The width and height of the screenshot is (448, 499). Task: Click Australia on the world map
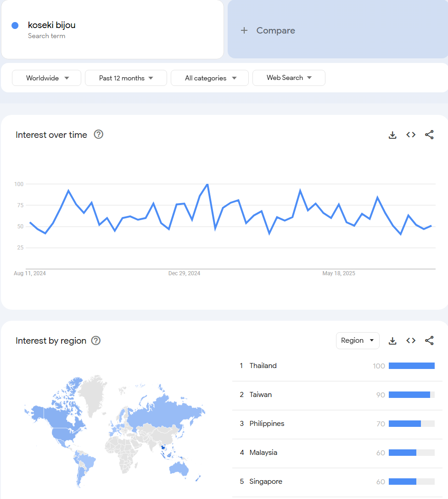pos(179,468)
